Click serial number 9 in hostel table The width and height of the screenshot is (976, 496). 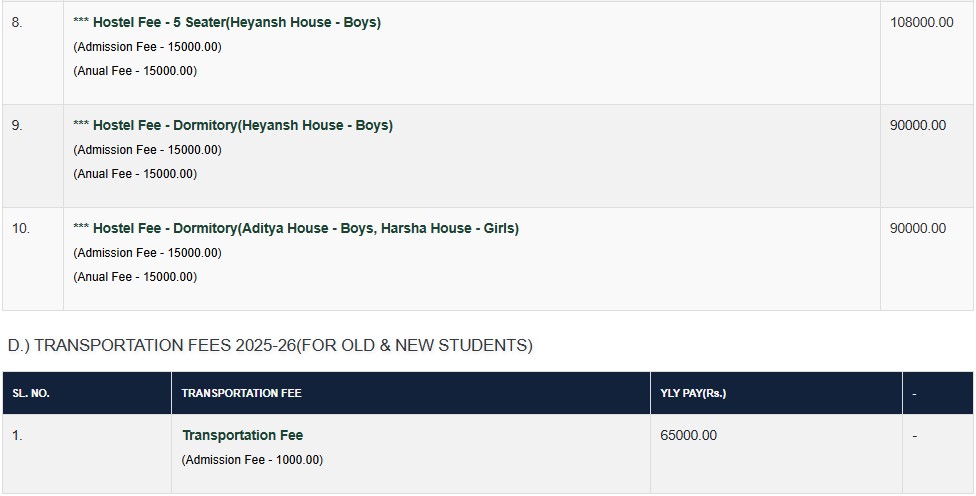pyautogui.click(x=16, y=125)
